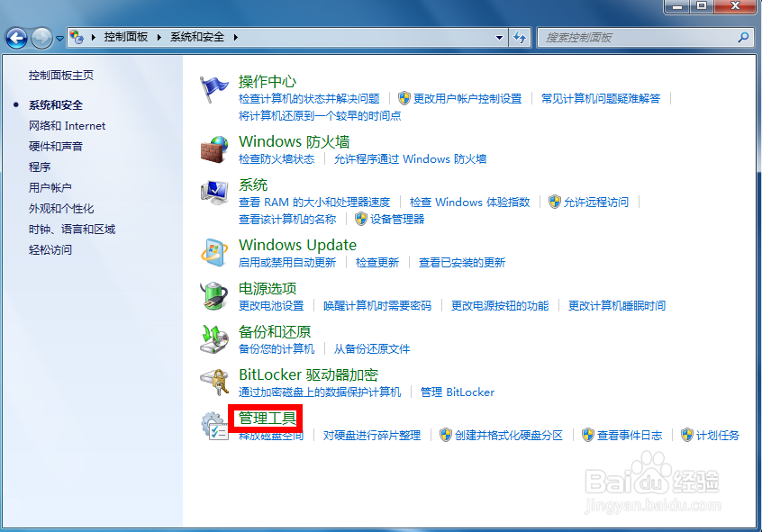Click 允许程序通过 Windows 防火墙 link
The width and height of the screenshot is (762, 532).
410,158
